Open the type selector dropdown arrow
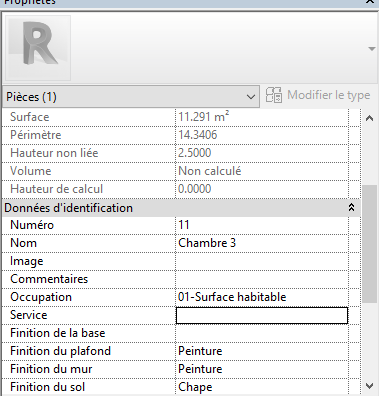379x396 pixels. click(x=372, y=49)
